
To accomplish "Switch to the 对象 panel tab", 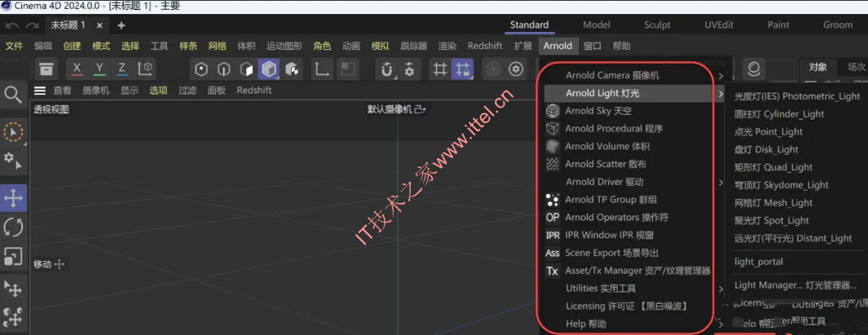I will tap(817, 67).
